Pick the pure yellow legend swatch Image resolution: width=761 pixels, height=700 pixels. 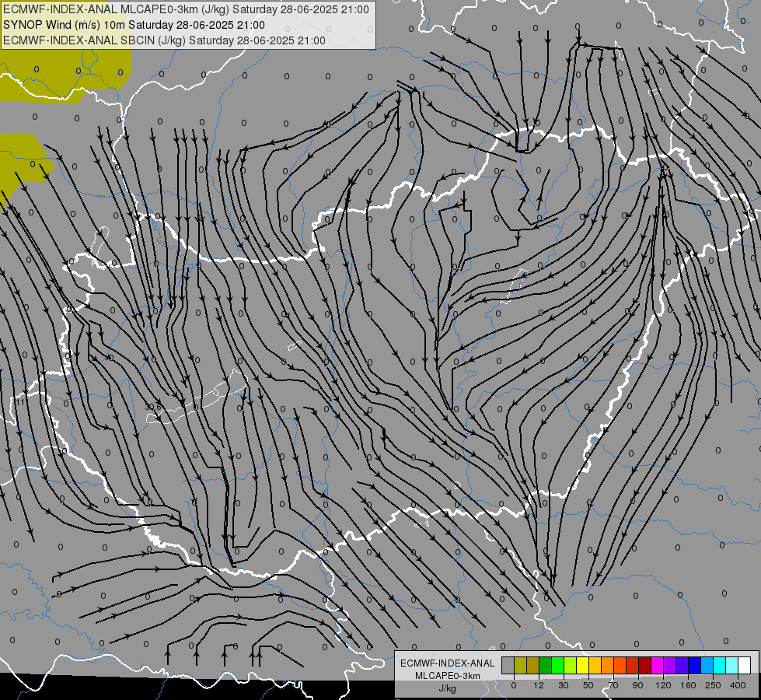tap(583, 665)
